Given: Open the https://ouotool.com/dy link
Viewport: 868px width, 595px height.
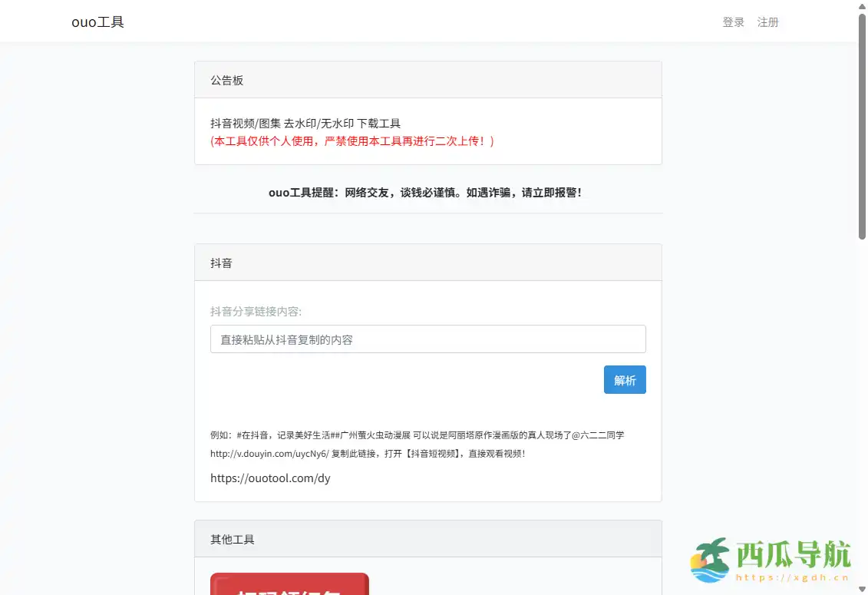Looking at the screenshot, I should pyautogui.click(x=270, y=478).
